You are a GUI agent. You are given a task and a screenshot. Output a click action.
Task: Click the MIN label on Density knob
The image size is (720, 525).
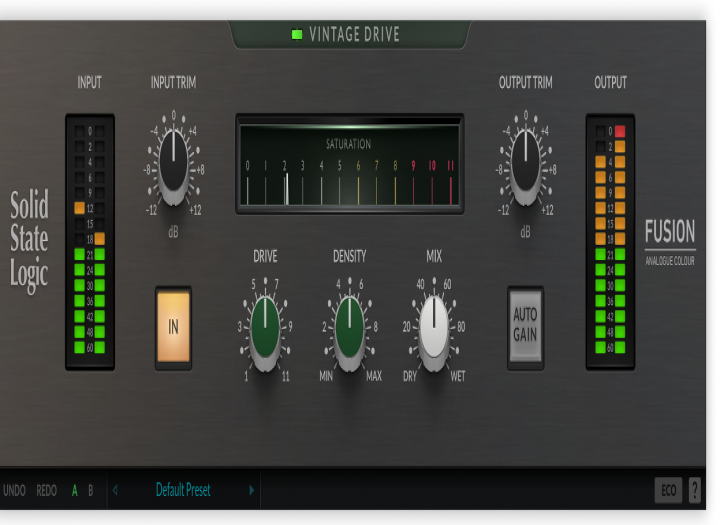pyautogui.click(x=326, y=377)
